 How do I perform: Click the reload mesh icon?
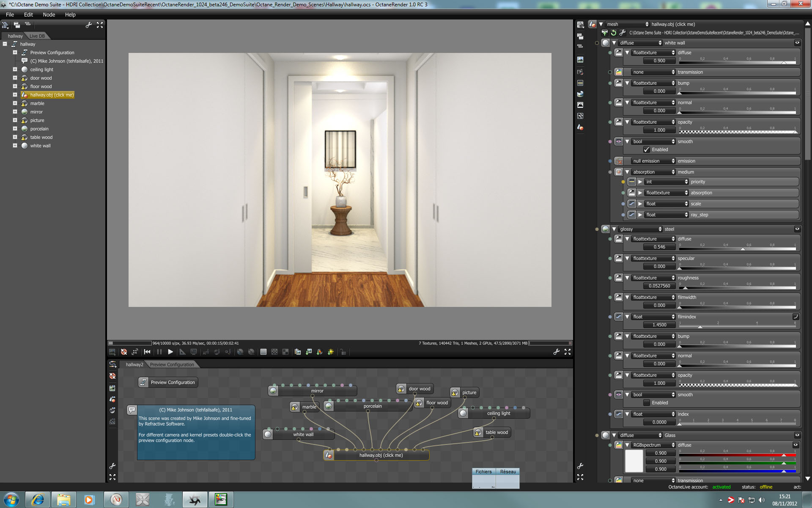[613, 33]
